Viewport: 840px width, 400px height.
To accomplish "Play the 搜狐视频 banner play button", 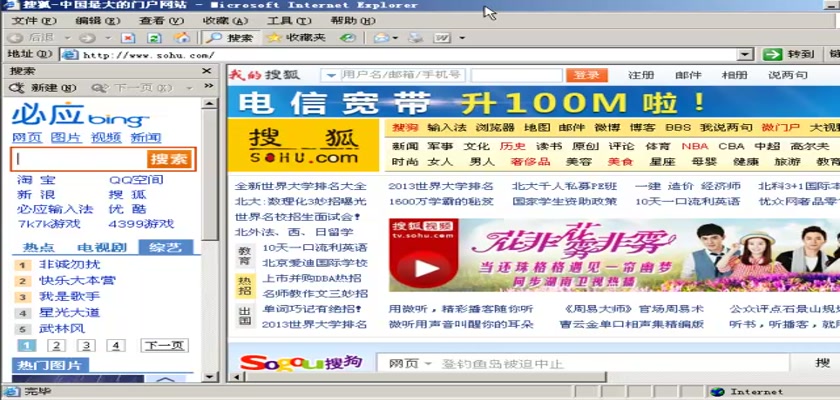I will coord(427,269).
